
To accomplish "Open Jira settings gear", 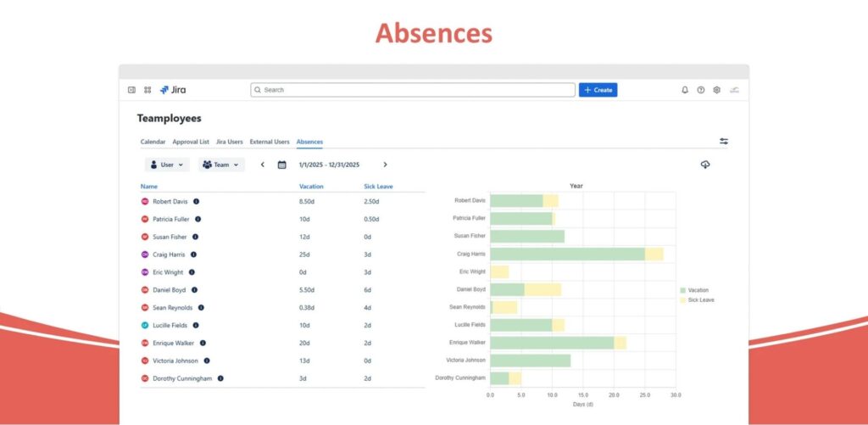I will click(716, 90).
